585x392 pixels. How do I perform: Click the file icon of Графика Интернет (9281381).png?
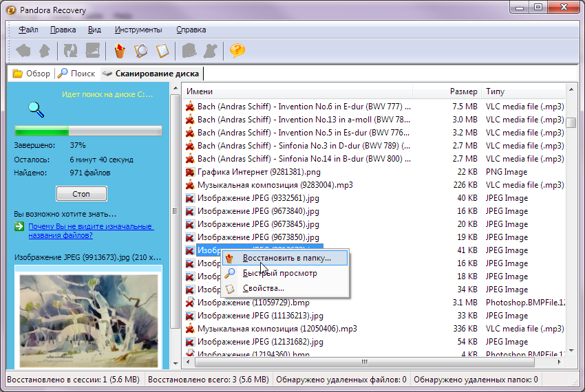pos(191,172)
